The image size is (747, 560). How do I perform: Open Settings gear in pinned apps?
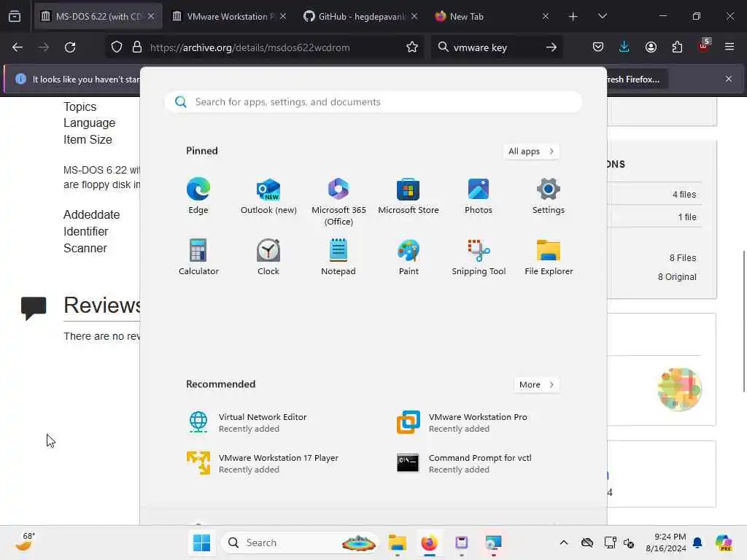[x=549, y=195]
